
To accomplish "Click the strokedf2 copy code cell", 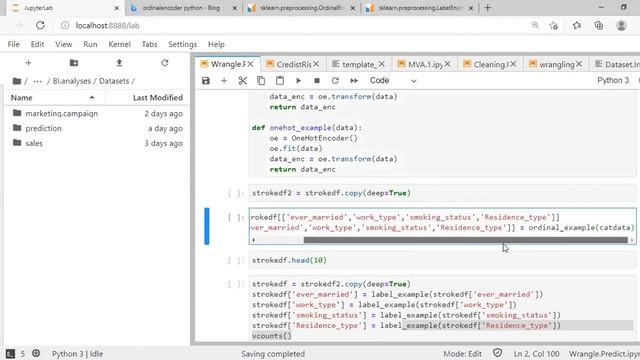I will click(x=442, y=193).
